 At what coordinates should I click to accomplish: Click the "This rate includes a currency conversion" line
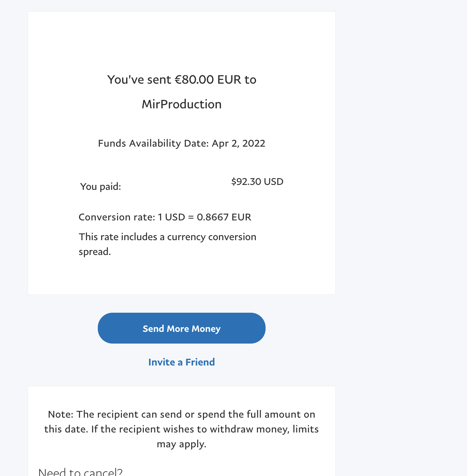click(x=167, y=237)
